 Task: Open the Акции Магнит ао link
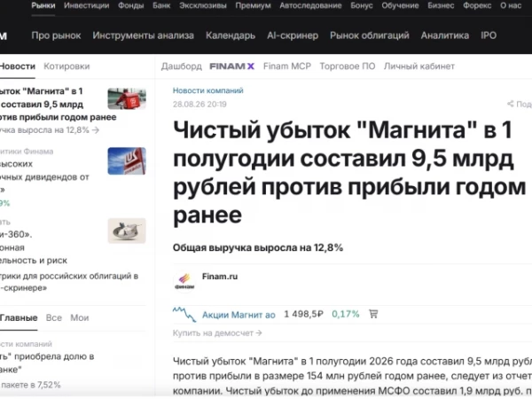[239, 315]
